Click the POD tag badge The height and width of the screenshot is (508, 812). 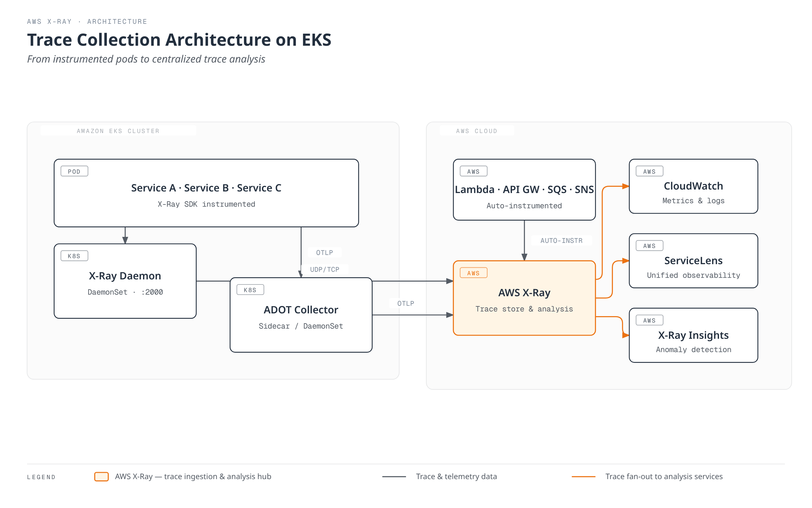pos(74,171)
